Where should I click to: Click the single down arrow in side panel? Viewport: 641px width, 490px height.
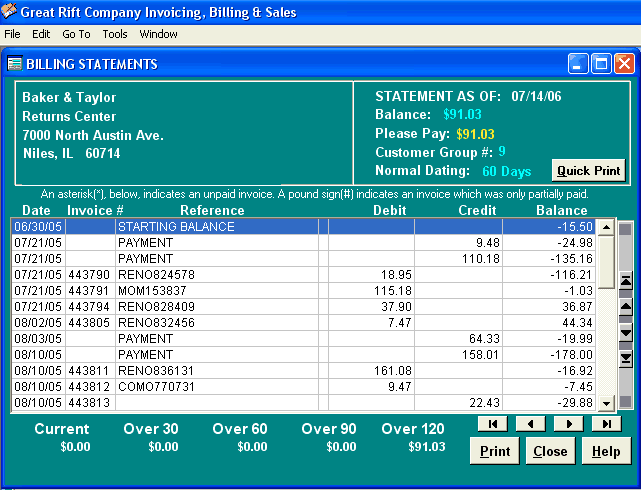pos(626,333)
